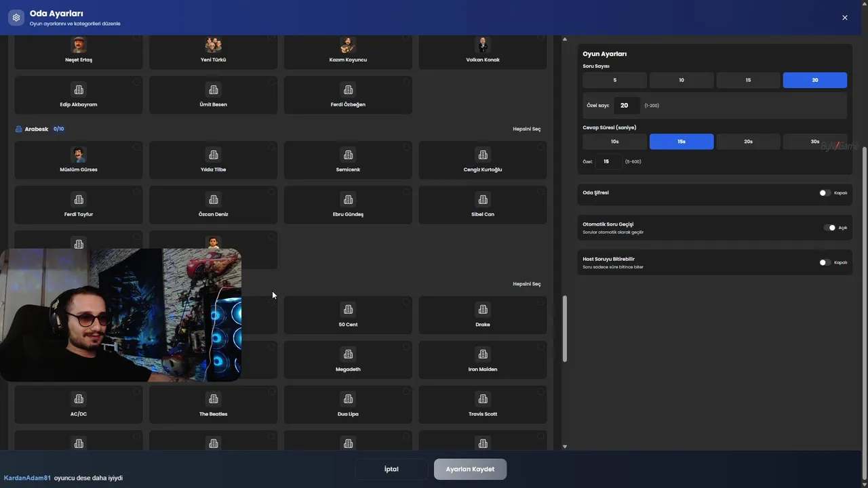Click the Semicenk placeholder icon
Image resolution: width=868 pixels, height=488 pixels.
pos(348,155)
